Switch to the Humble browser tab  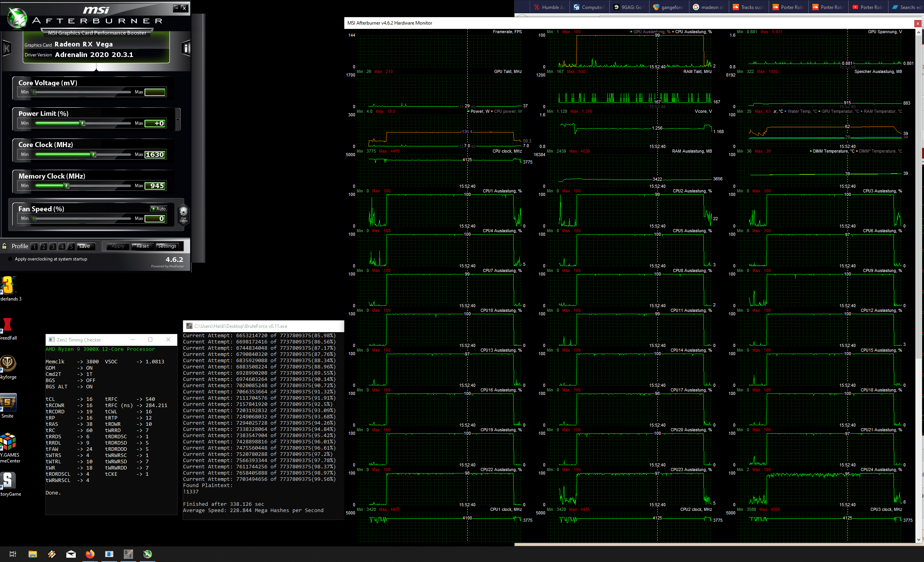tap(550, 7)
